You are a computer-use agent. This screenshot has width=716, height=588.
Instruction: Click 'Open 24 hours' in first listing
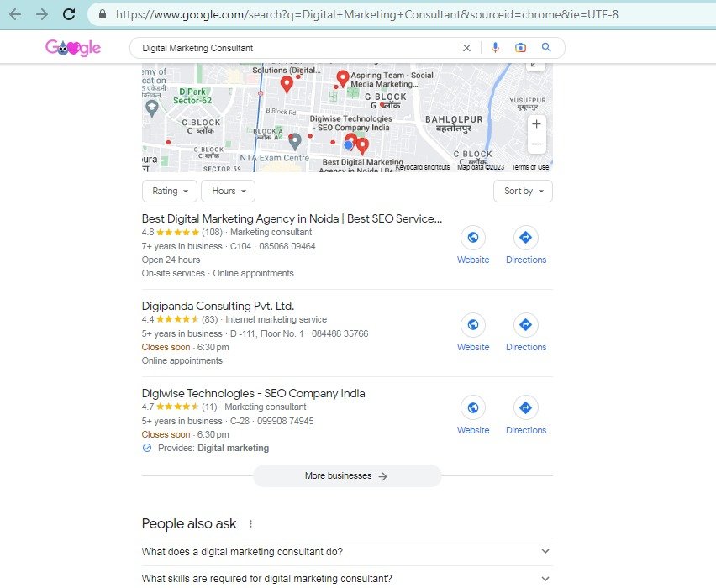(x=171, y=260)
